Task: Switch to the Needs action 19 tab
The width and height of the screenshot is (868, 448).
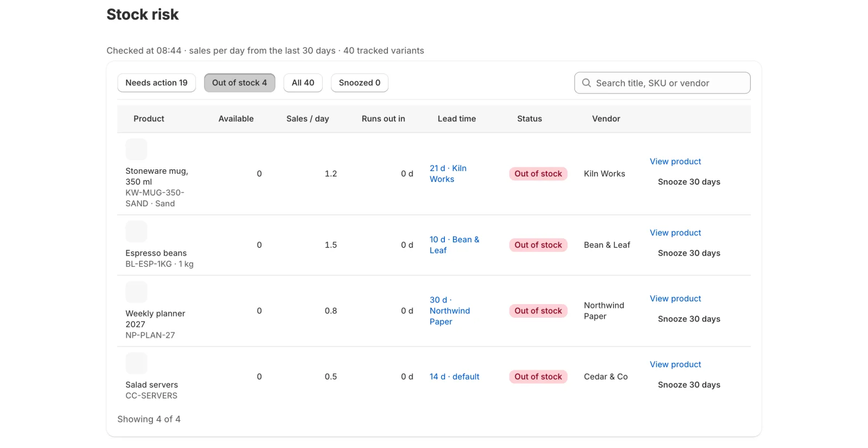Action: tap(156, 83)
